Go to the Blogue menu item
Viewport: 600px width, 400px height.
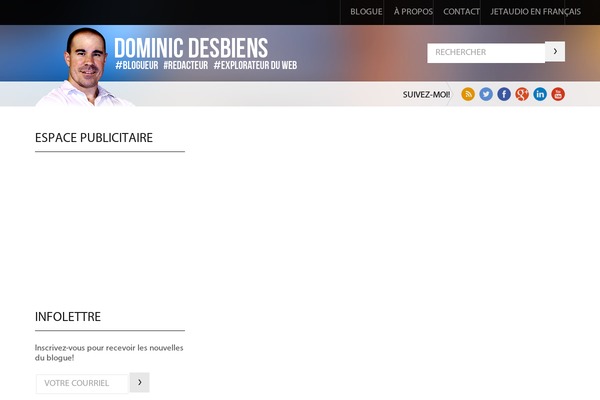(366, 12)
